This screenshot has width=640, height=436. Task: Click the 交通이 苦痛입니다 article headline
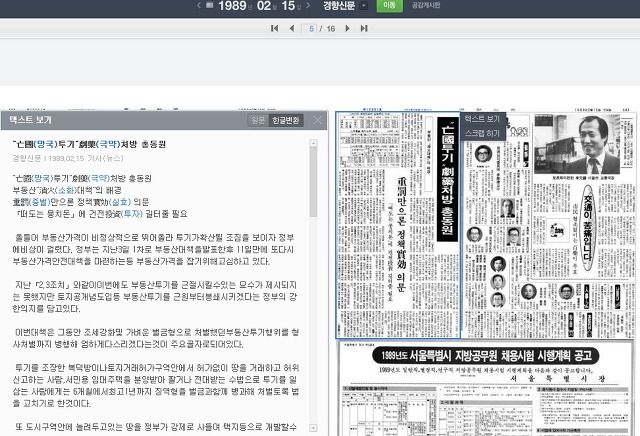click(x=588, y=227)
